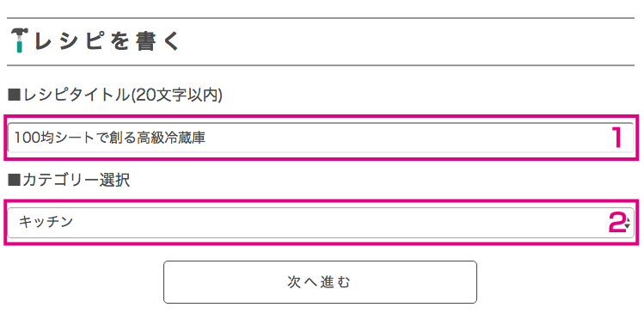The height and width of the screenshot is (326, 644).
Task: Click the up-down arrows on the category select
Action: [628, 223]
